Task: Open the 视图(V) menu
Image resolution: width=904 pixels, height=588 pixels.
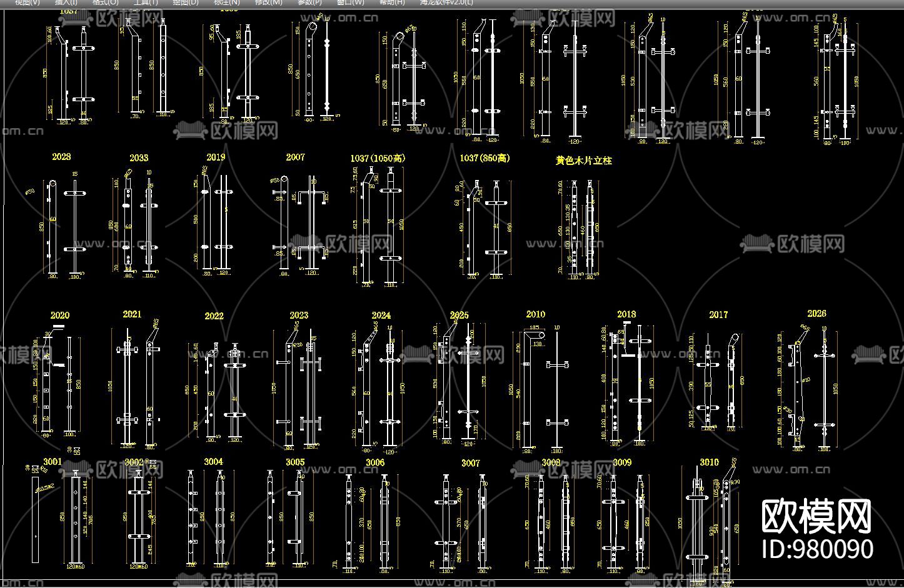Action: tap(26, 2)
